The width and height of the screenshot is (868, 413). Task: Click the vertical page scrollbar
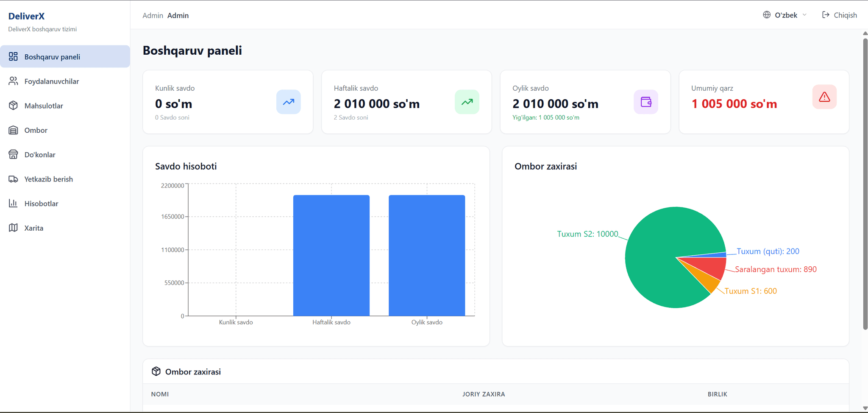865,182
